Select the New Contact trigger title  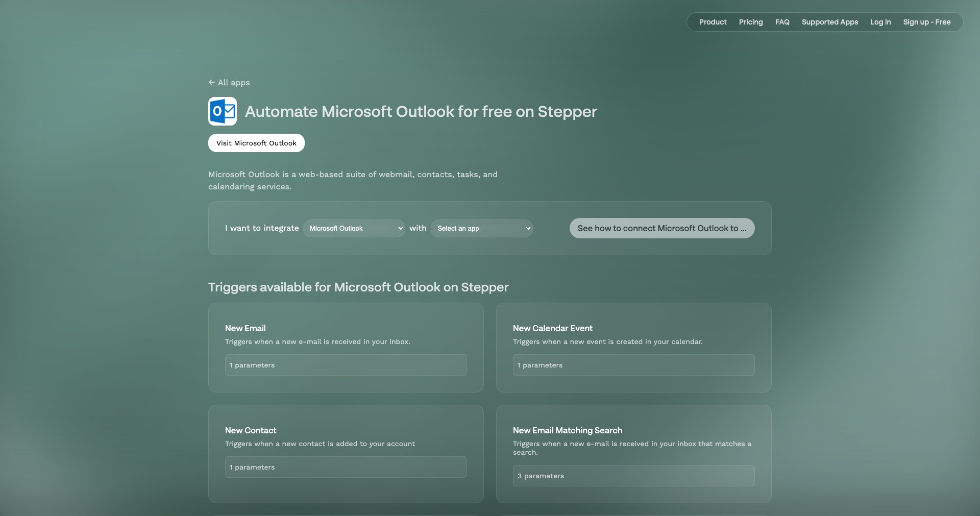click(x=251, y=430)
